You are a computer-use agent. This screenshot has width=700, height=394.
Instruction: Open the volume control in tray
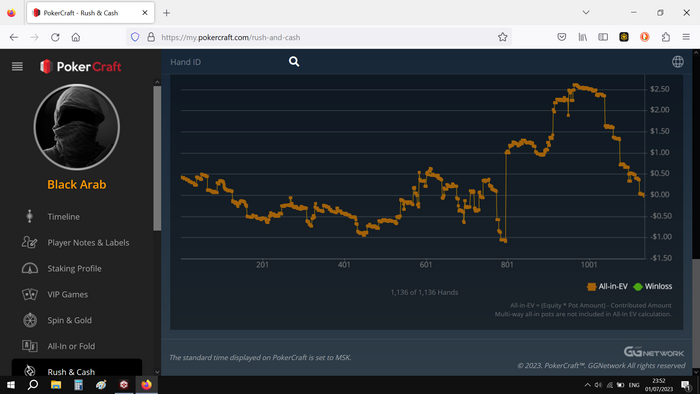598,385
